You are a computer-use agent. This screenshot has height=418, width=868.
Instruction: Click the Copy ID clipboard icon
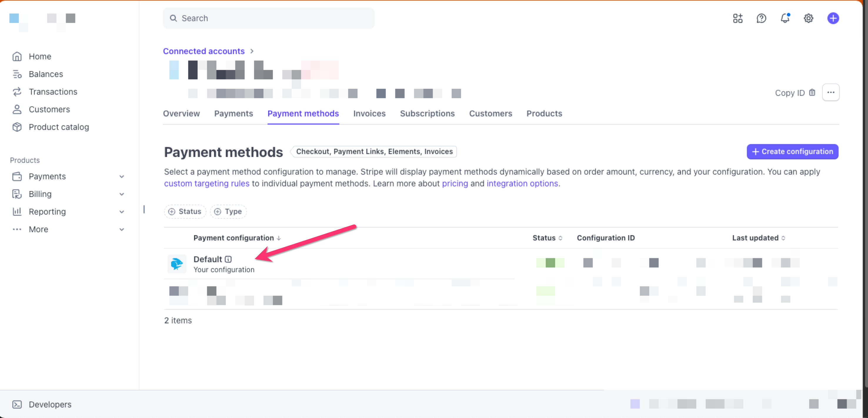pyautogui.click(x=812, y=93)
